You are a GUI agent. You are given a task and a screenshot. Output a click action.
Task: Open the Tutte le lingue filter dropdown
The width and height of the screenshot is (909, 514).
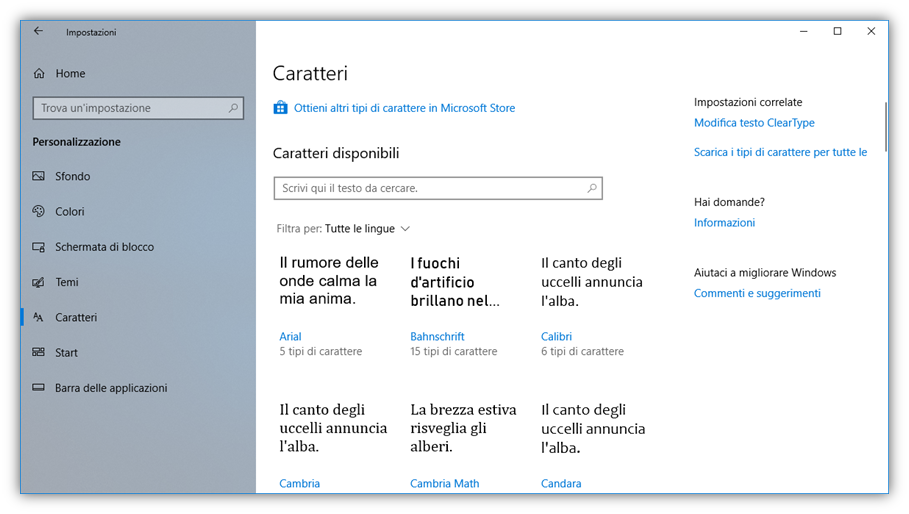coord(360,229)
